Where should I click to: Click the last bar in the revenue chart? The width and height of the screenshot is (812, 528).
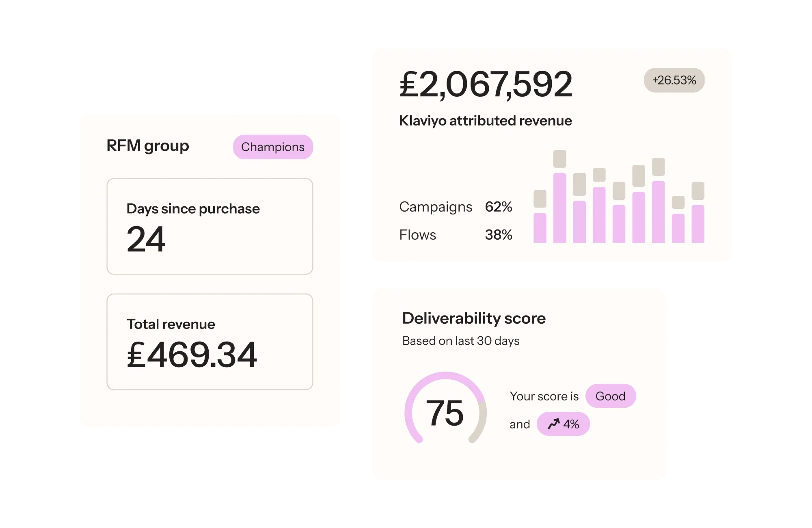pos(698,219)
